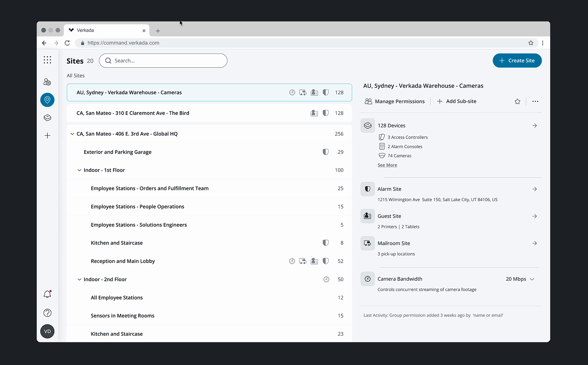Open the devices cube sidebar icon
588x365 pixels.
pos(47,118)
